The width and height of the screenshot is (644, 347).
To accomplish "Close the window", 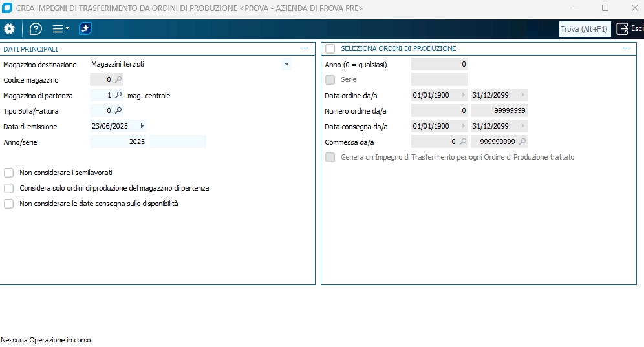I will tap(634, 8).
